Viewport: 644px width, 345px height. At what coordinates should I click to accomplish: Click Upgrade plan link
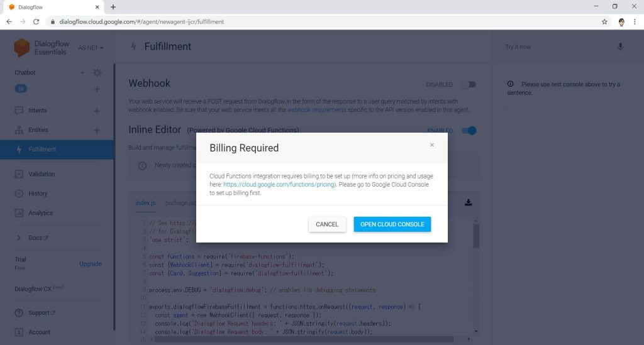click(x=91, y=264)
